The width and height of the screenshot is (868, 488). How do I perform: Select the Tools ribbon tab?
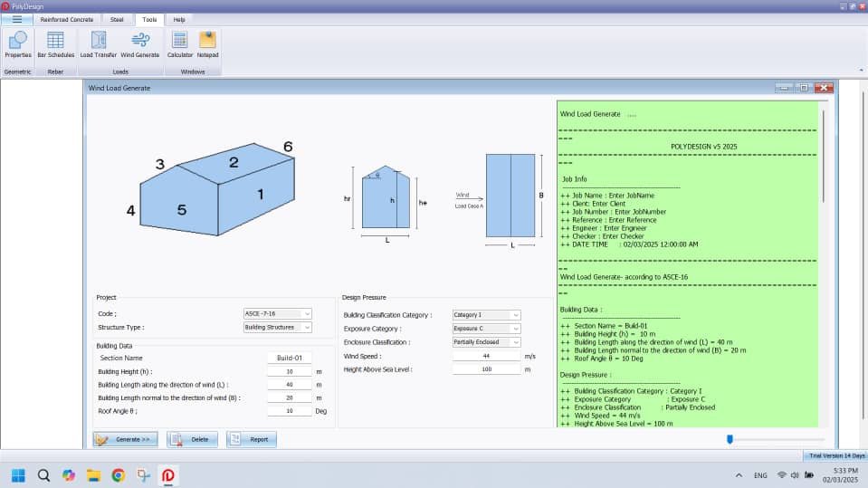pos(149,19)
